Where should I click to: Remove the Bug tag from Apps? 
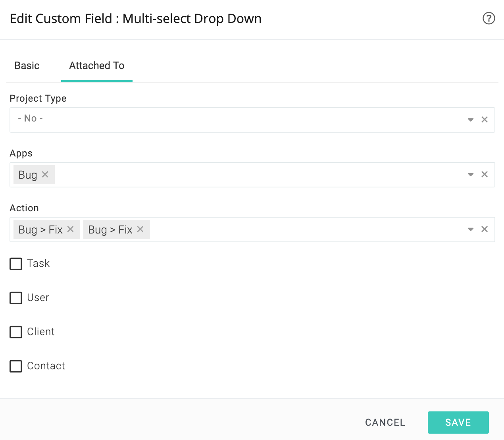click(x=45, y=174)
